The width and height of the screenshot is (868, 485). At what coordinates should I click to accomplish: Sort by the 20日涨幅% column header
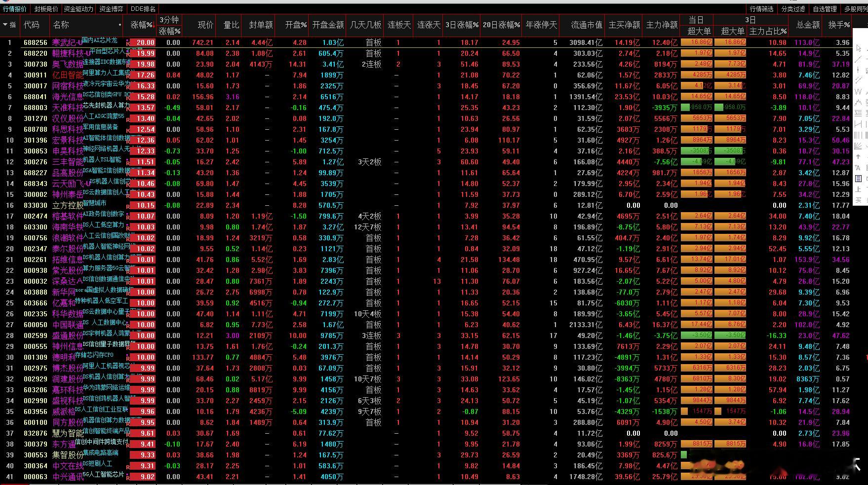coord(501,25)
